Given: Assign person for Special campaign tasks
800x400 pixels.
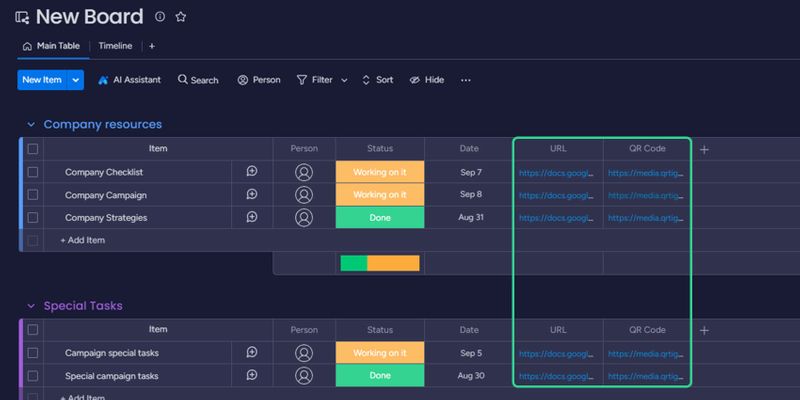Looking at the screenshot, I should pyautogui.click(x=304, y=376).
